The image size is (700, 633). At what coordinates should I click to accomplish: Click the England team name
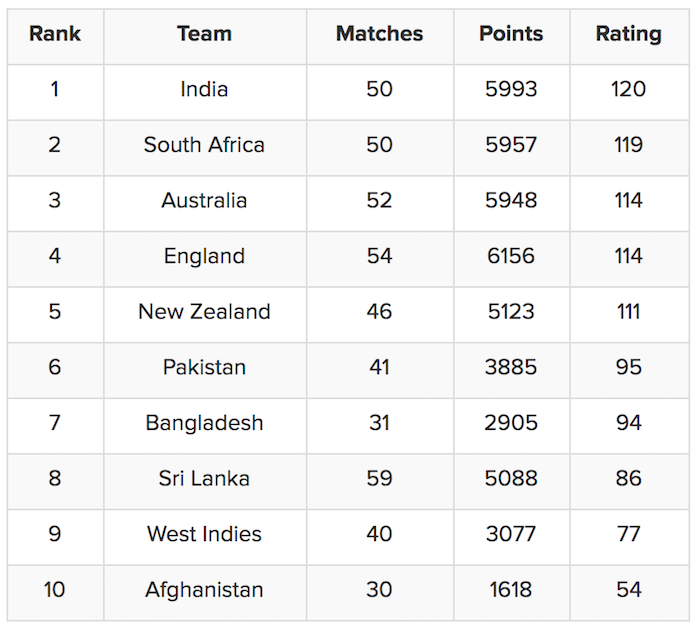pos(204,256)
